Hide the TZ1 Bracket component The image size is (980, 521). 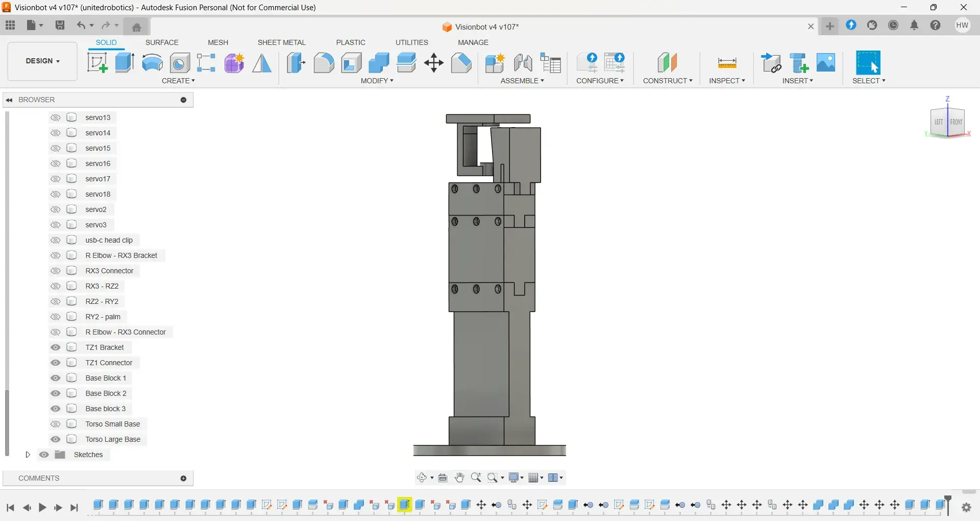[x=56, y=347]
